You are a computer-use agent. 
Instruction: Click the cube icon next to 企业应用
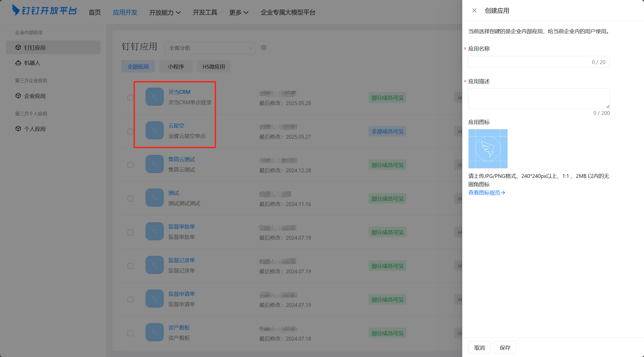pyautogui.click(x=18, y=96)
